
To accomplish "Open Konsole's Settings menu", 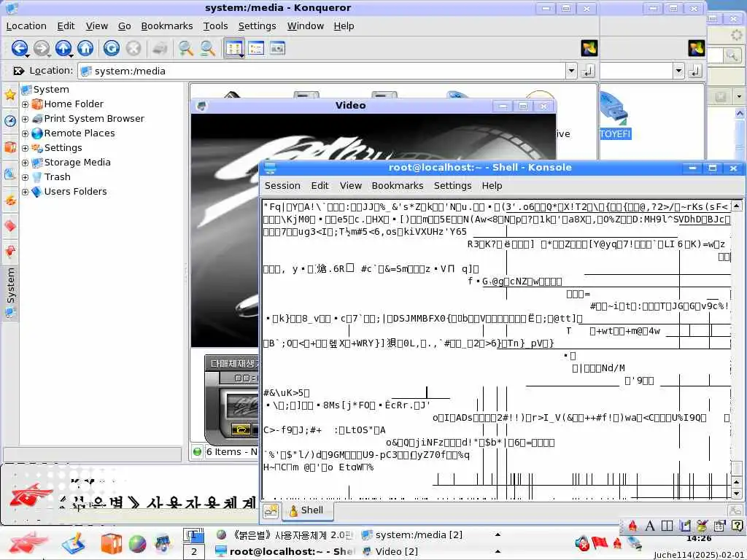I will [452, 186].
